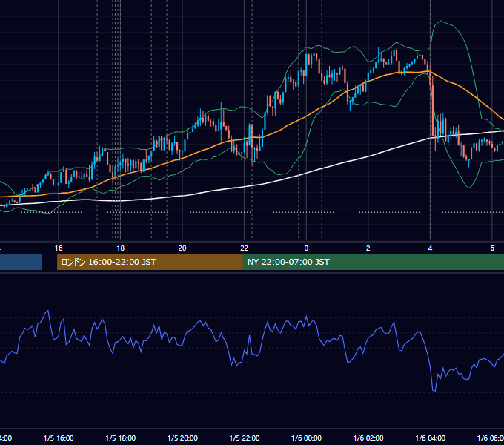
Task: Click the 16 hour axis label
Action: click(59, 248)
